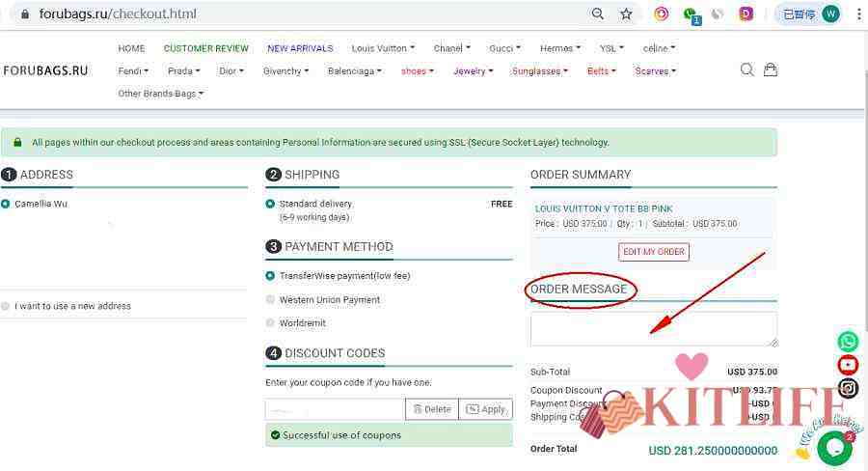Expand the Prada dropdown menu

(184, 71)
